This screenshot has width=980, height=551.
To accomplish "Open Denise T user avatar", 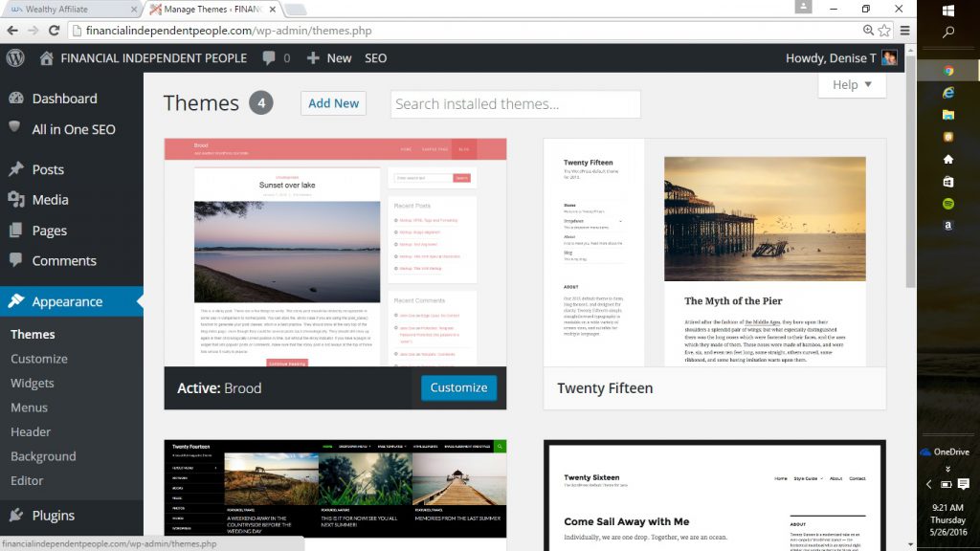I will coord(889,58).
